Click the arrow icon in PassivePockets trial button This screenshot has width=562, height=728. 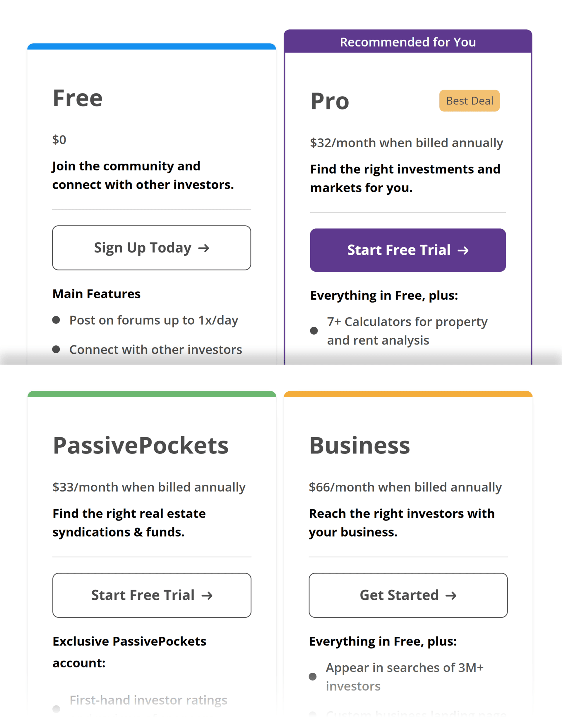click(207, 596)
